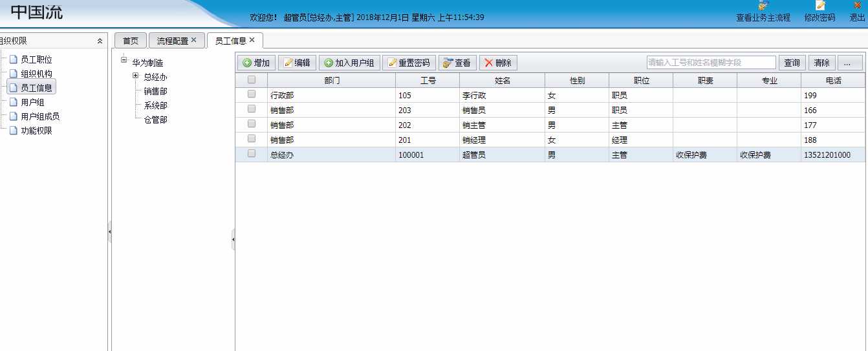
Task: Click the 查询 search button
Action: (x=792, y=63)
